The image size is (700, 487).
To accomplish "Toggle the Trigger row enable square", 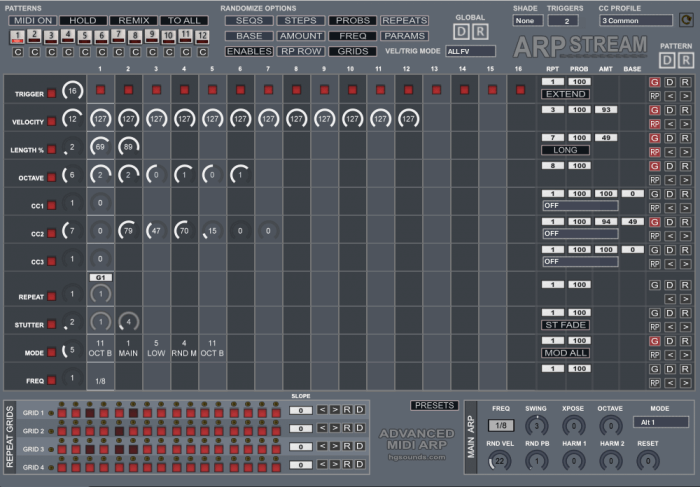I will pos(51,94).
